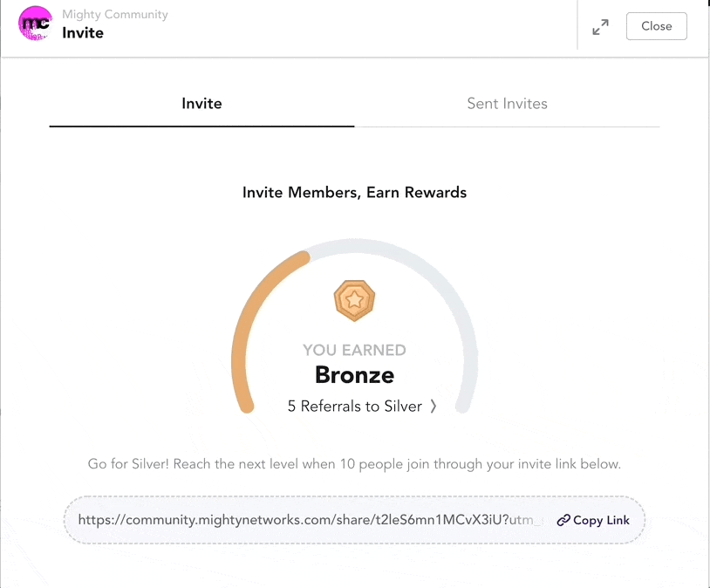710x588 pixels.
Task: Click the star inside the Bronze medal
Action: coord(354,300)
